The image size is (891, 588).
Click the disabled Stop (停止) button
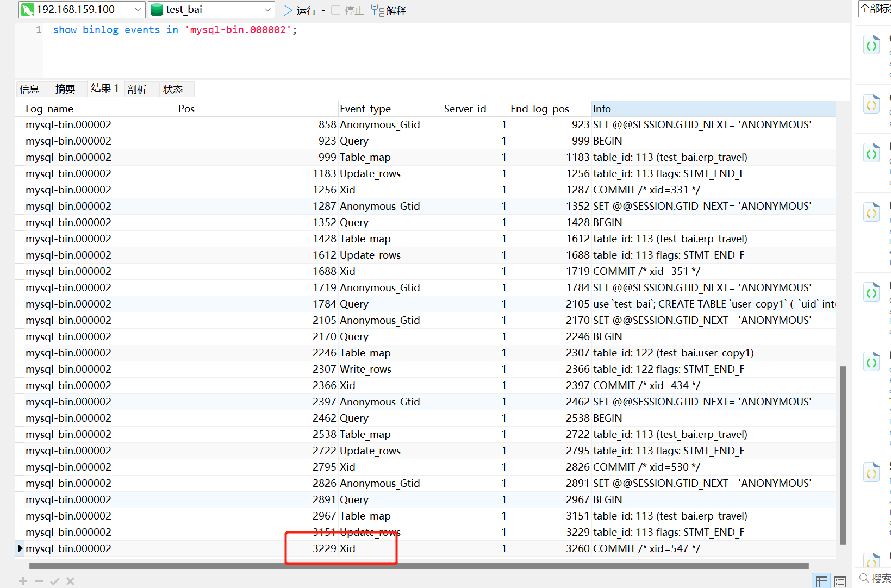pyautogui.click(x=348, y=10)
